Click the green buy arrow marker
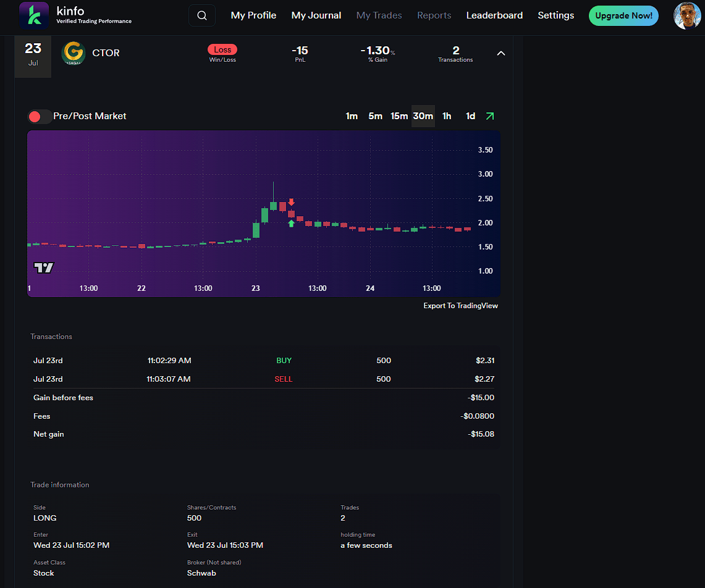The image size is (705, 588). 291,224
